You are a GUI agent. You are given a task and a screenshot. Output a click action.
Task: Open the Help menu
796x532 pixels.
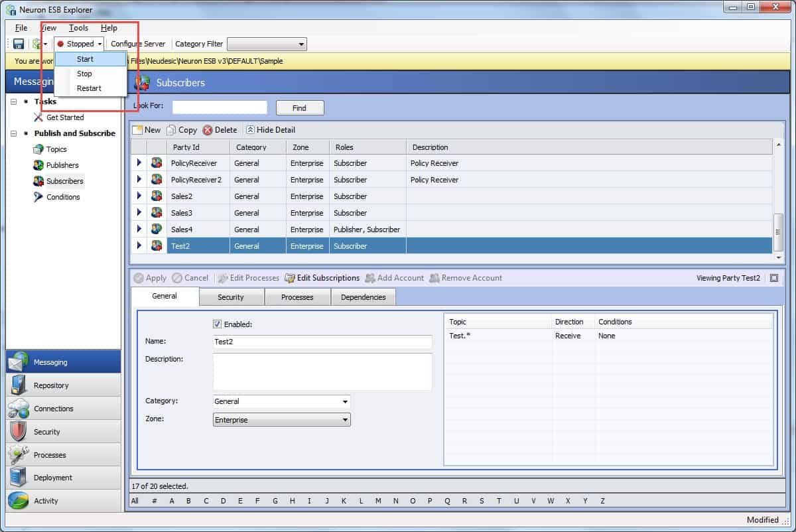pos(109,28)
